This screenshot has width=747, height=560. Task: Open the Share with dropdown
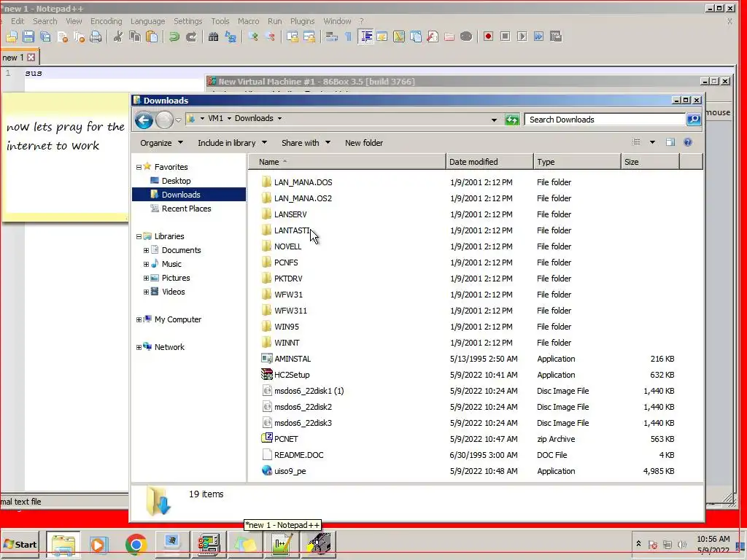pyautogui.click(x=306, y=143)
